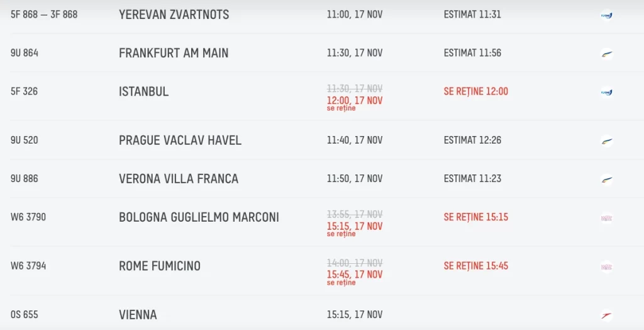Click the Air Moldova logo for Frankfurt flight
The image size is (644, 330).
[x=606, y=54]
